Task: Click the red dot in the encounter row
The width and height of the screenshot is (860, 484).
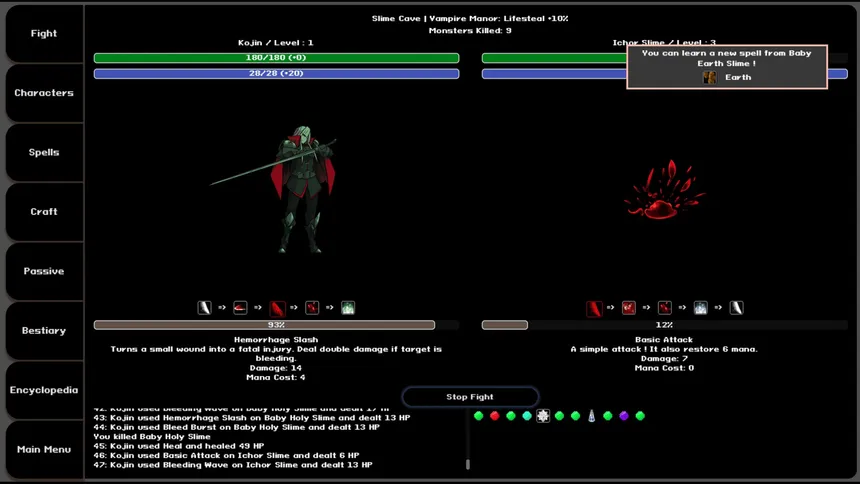Action: click(495, 416)
